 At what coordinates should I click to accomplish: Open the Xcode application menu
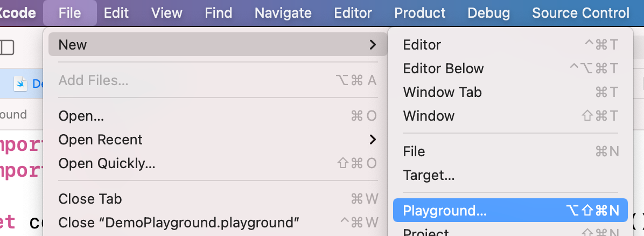pos(18,13)
